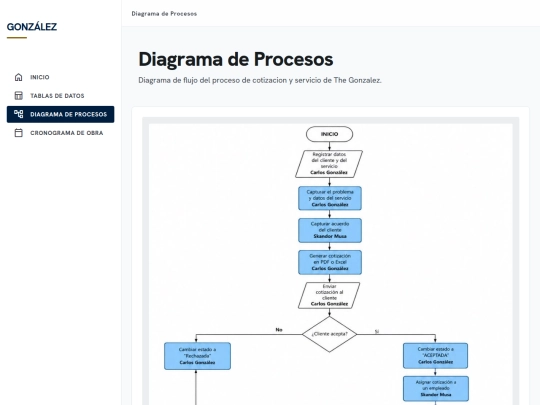Click the Enviar cotización al cliente node

click(x=329, y=295)
